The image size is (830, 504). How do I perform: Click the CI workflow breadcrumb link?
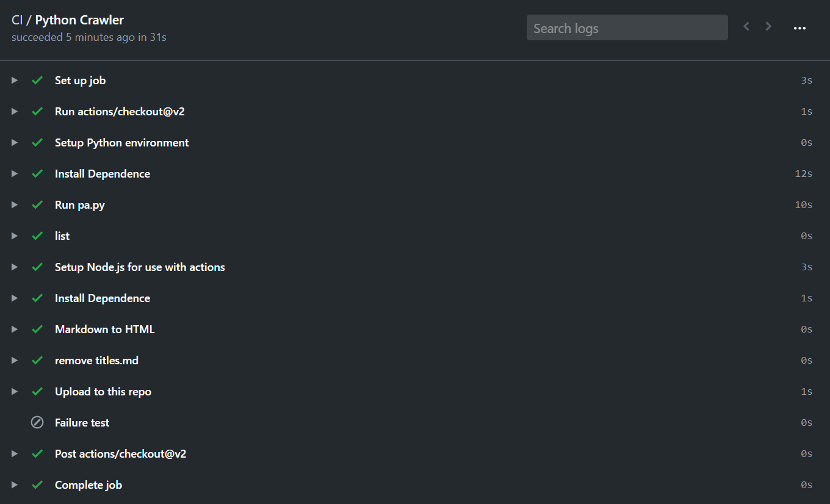click(17, 20)
